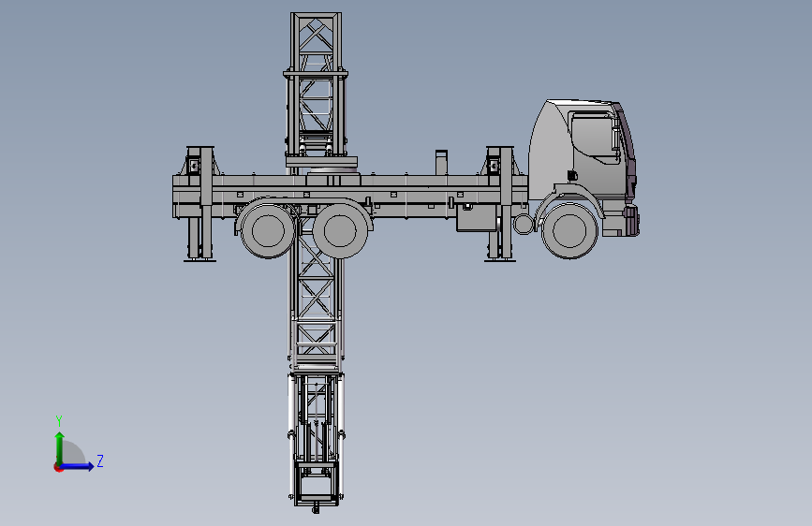Select the outrigger leg behind the cab

(500, 203)
